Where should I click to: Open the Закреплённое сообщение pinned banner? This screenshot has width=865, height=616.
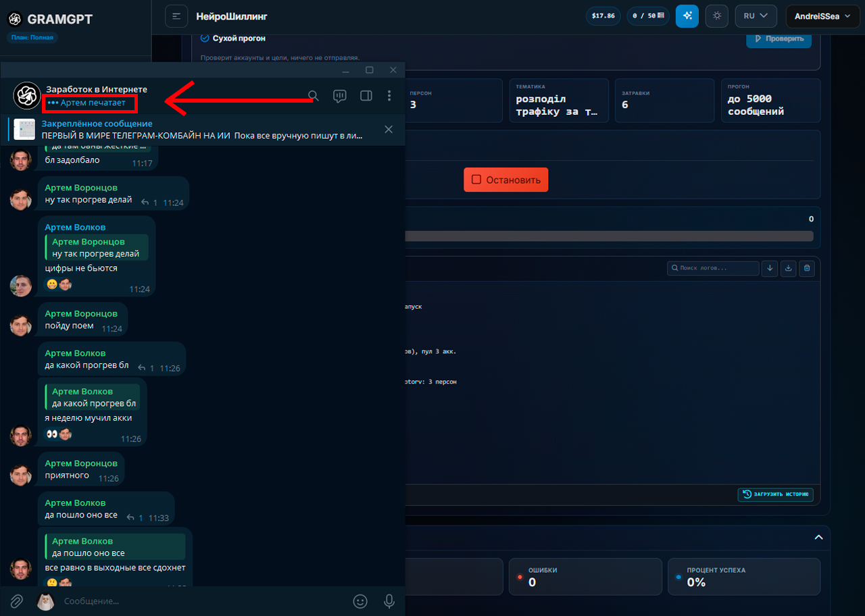tap(203, 130)
